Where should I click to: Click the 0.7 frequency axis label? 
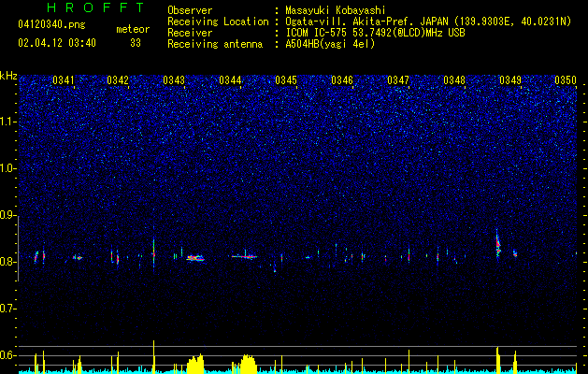point(7,309)
